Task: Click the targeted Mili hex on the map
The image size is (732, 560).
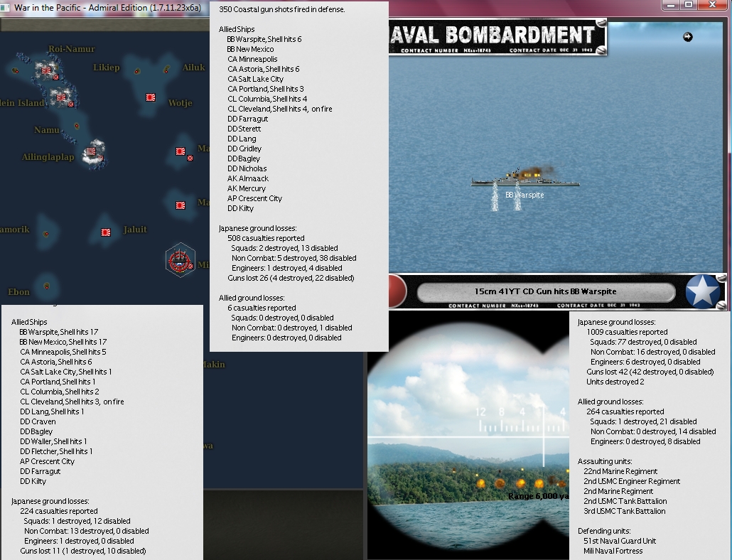Action: tap(181, 260)
